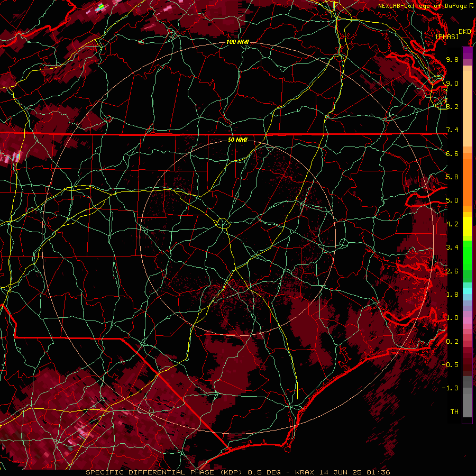
Task: Click the [PHAS] units label
Action: pyautogui.click(x=447, y=36)
